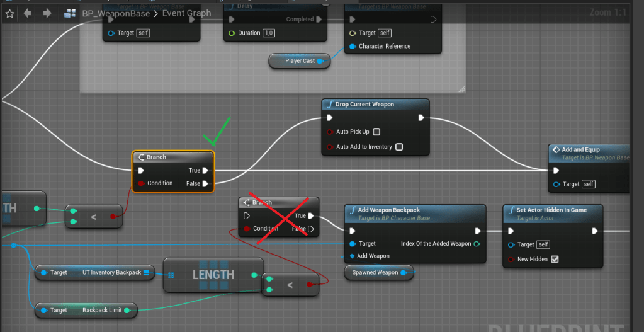Click Drop Current Weapon output exec pin
Image resolution: width=644 pixels, height=332 pixels.
click(421, 118)
